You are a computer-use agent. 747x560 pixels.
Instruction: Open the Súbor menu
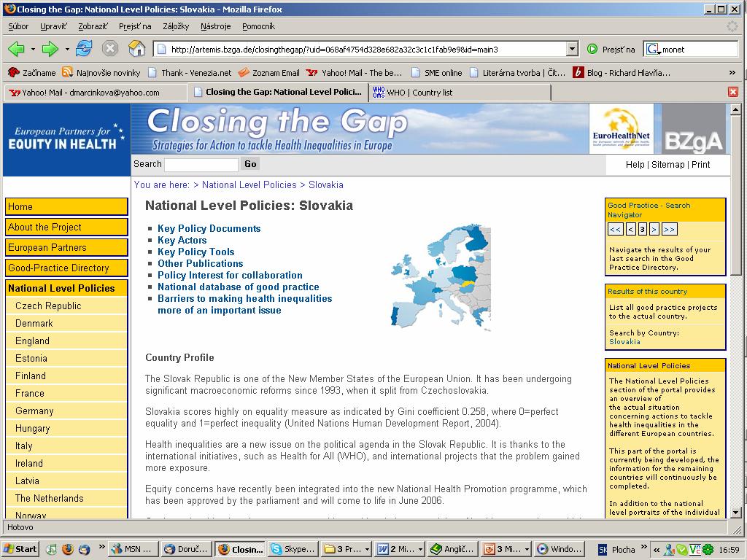pyautogui.click(x=18, y=27)
